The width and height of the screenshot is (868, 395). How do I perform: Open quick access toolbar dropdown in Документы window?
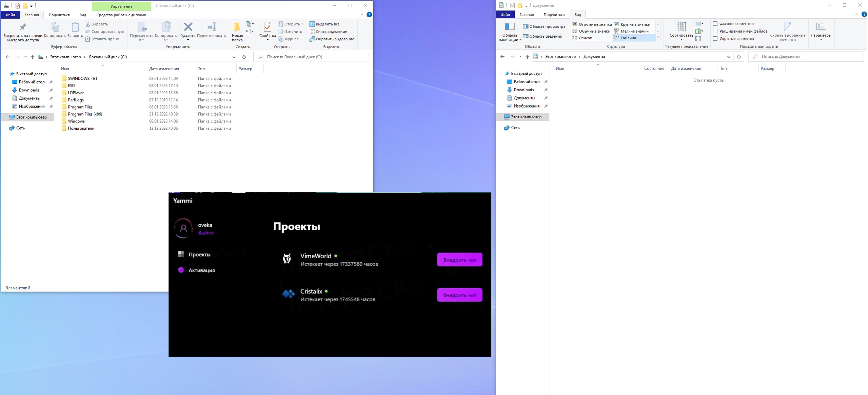[526, 5]
